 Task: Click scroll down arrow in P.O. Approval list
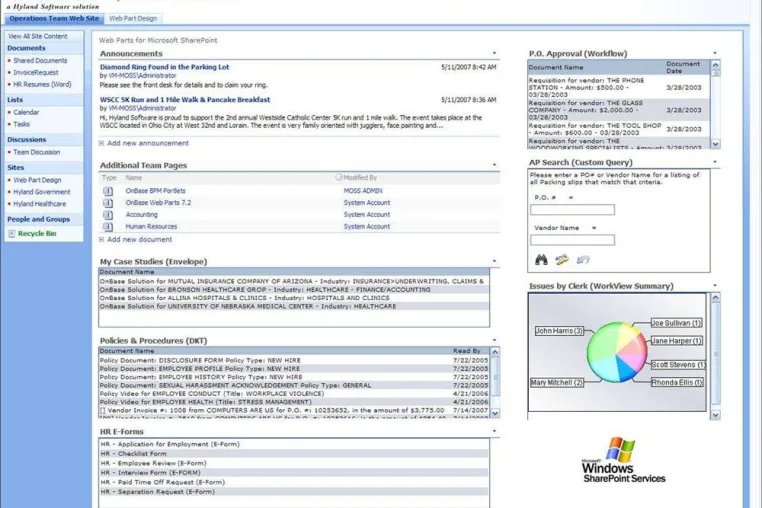[715, 144]
